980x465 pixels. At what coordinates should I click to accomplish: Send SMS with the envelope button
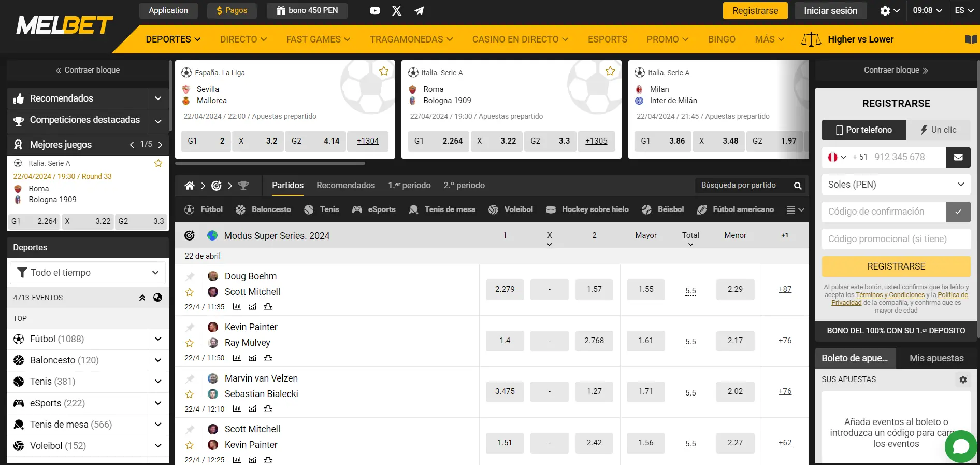click(958, 157)
